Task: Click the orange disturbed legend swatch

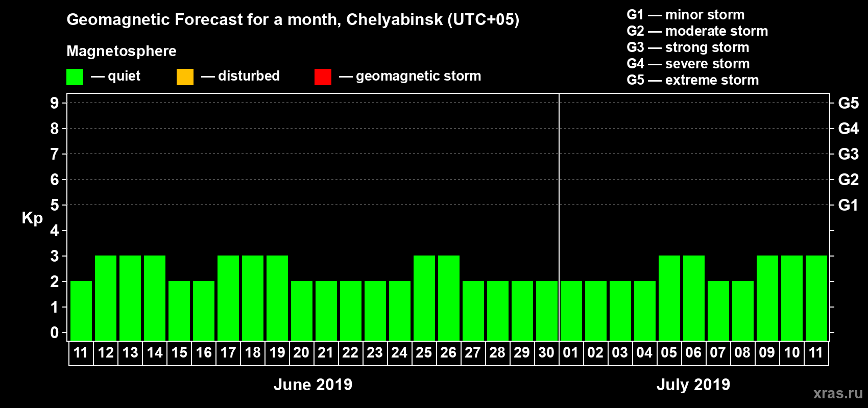Action: pyautogui.click(x=185, y=77)
